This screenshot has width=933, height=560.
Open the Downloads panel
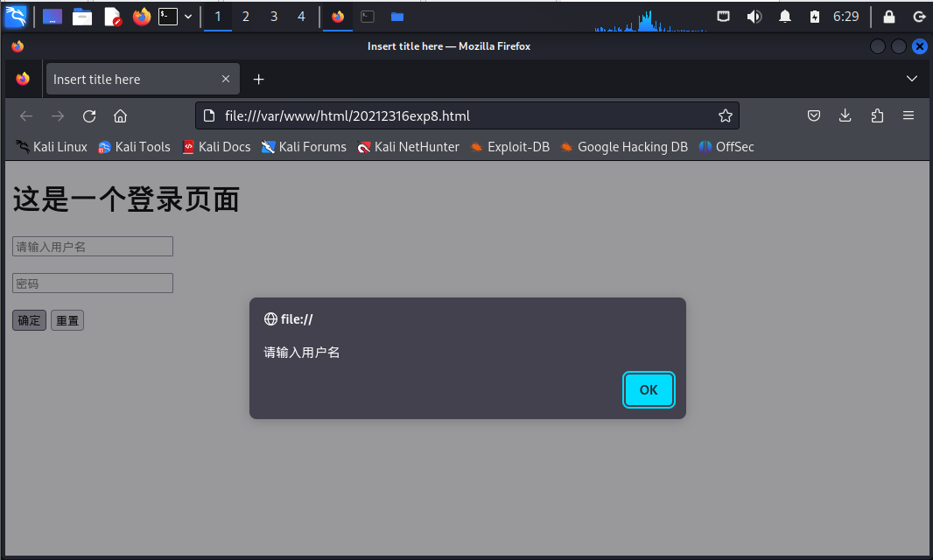tap(845, 116)
